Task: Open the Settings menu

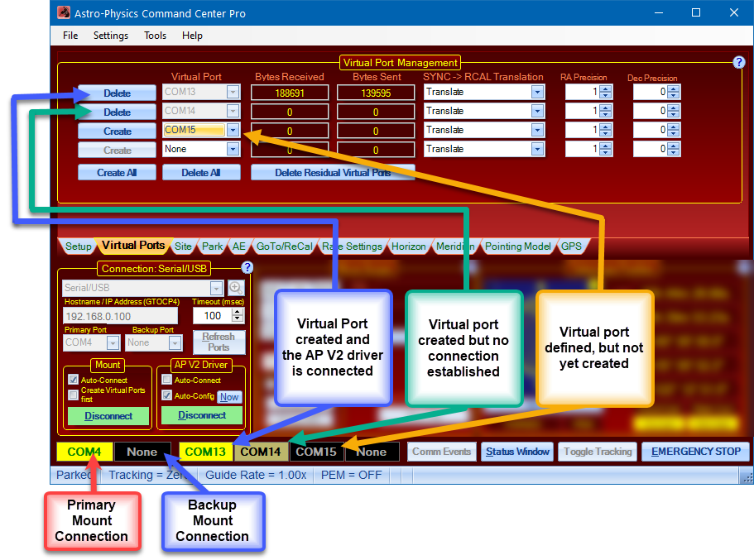Action: (111, 36)
